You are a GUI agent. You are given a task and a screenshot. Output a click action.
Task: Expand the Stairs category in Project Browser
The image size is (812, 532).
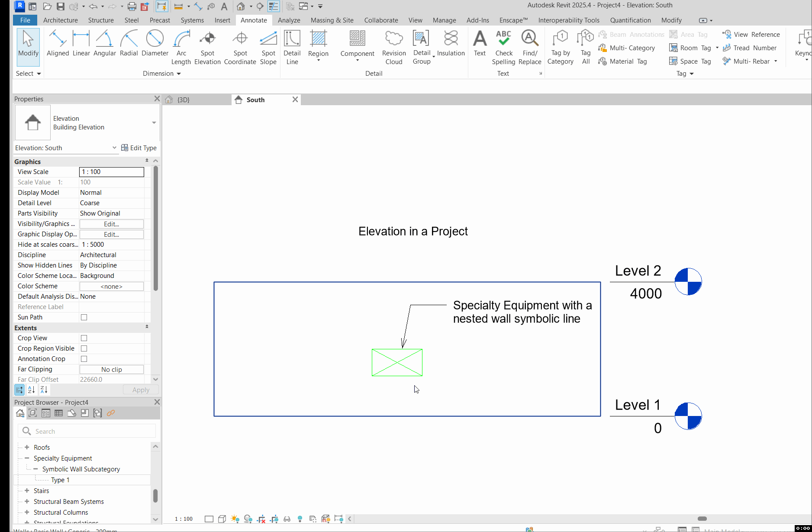[x=27, y=490]
